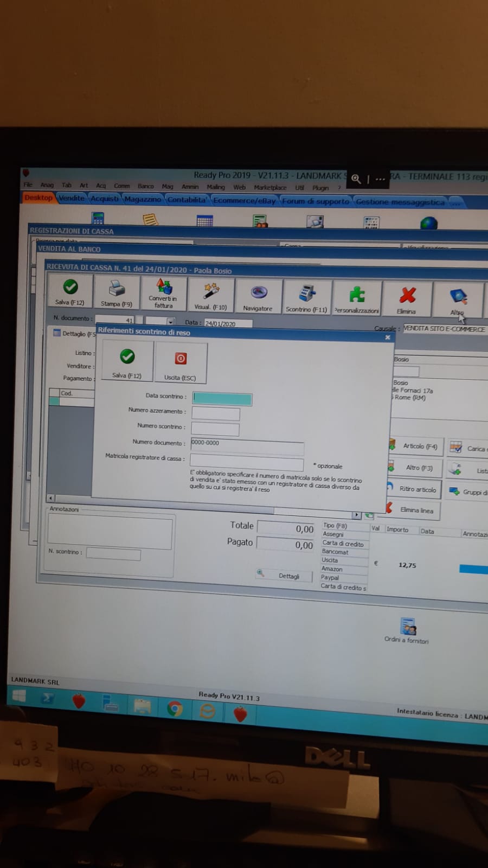This screenshot has height=868, width=488.
Task: Click the Ritiro articolo button
Action: coord(414,489)
